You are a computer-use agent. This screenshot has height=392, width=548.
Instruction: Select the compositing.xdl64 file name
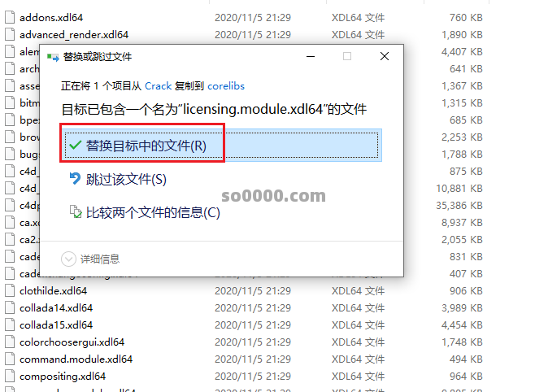point(63,377)
